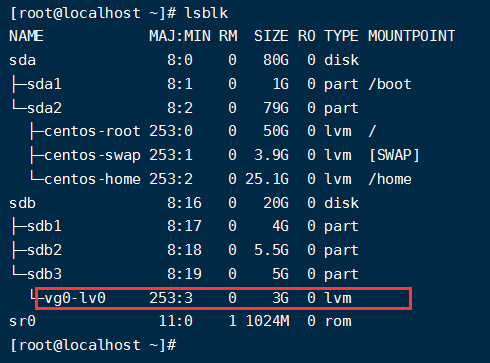Click the '8:1' device number of sda1
The height and width of the screenshot is (363, 490).
180,84
